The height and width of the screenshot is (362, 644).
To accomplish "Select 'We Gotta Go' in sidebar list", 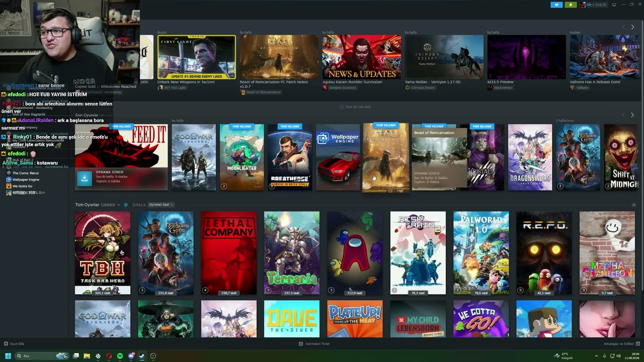I will [x=22, y=186].
